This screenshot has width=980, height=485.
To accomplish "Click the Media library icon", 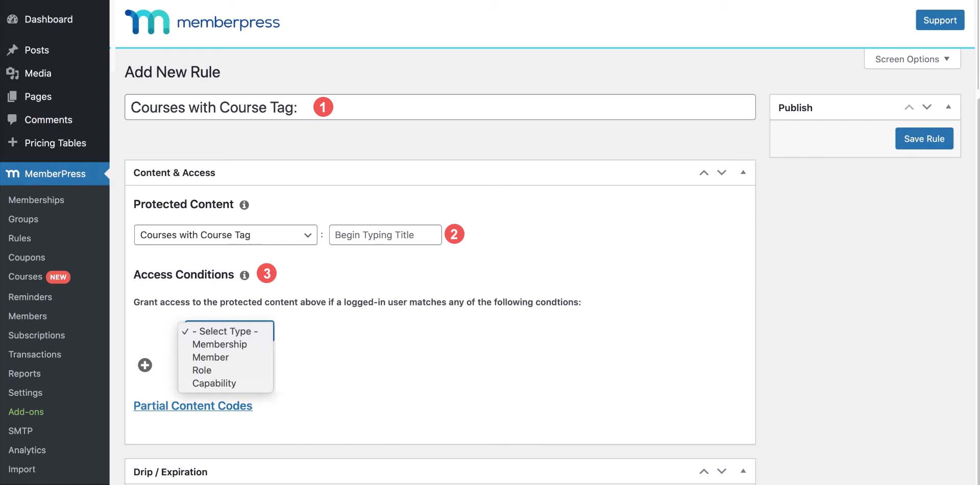I will click(x=12, y=73).
